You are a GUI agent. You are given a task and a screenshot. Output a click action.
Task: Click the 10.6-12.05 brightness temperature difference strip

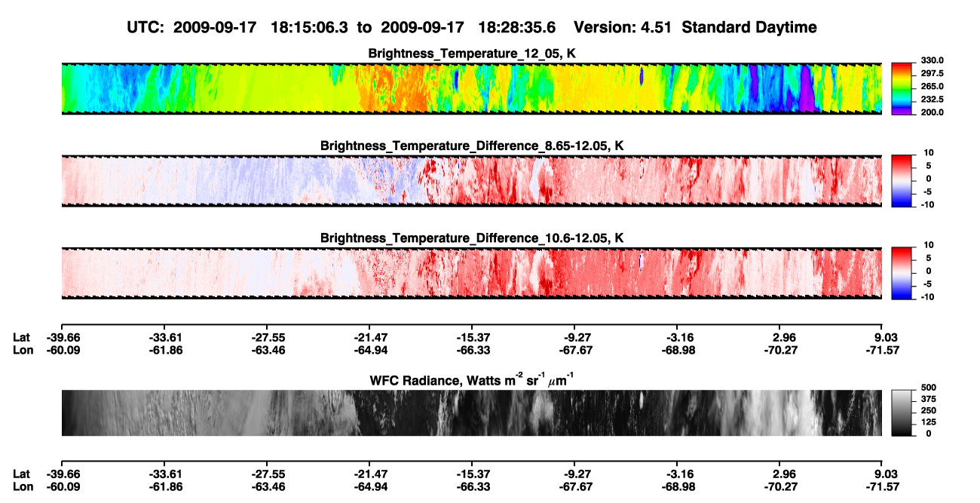pos(471,273)
